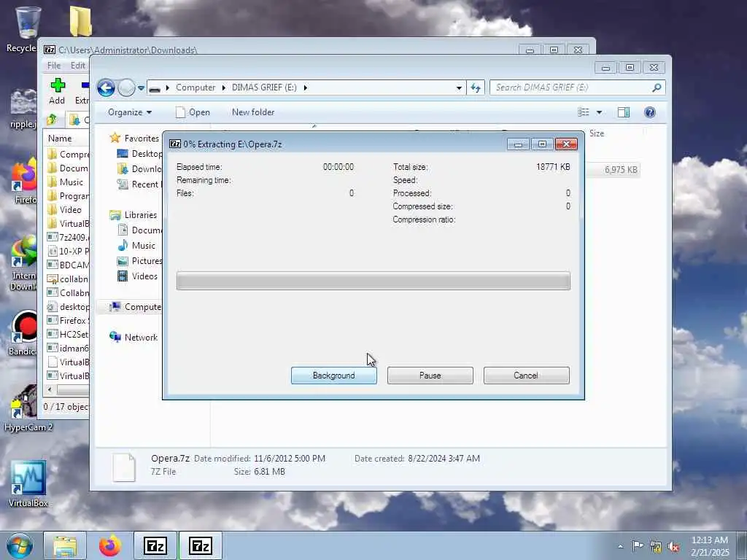747x560 pixels.
Task: Open Firefox desktop shortcut
Action: pos(24,181)
